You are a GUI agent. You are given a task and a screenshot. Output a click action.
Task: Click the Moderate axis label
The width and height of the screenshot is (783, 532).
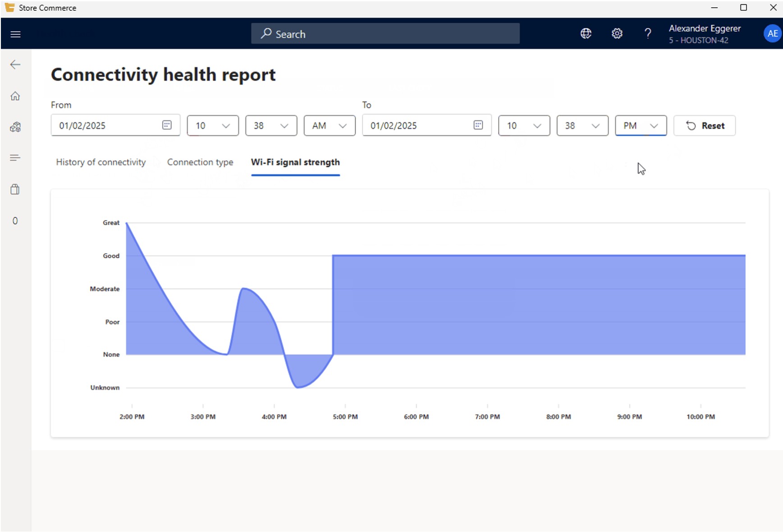point(105,289)
